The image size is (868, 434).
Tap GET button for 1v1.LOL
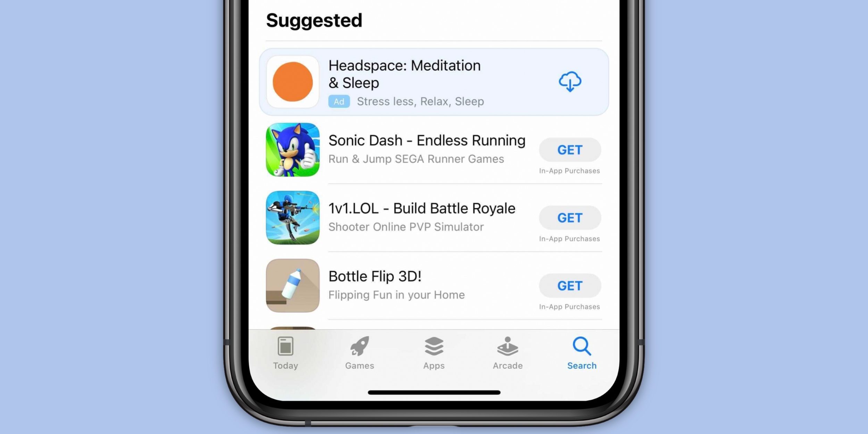(570, 218)
